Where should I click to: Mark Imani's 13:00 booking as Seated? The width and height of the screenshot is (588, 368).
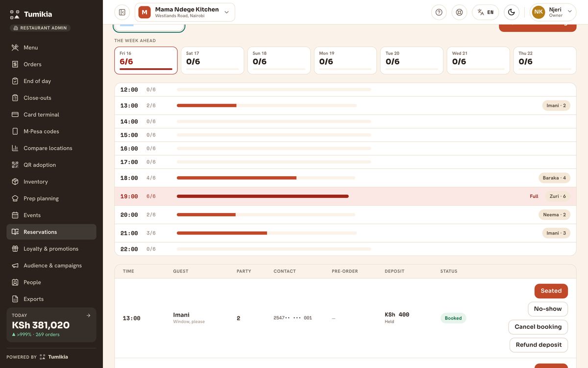pos(551,291)
